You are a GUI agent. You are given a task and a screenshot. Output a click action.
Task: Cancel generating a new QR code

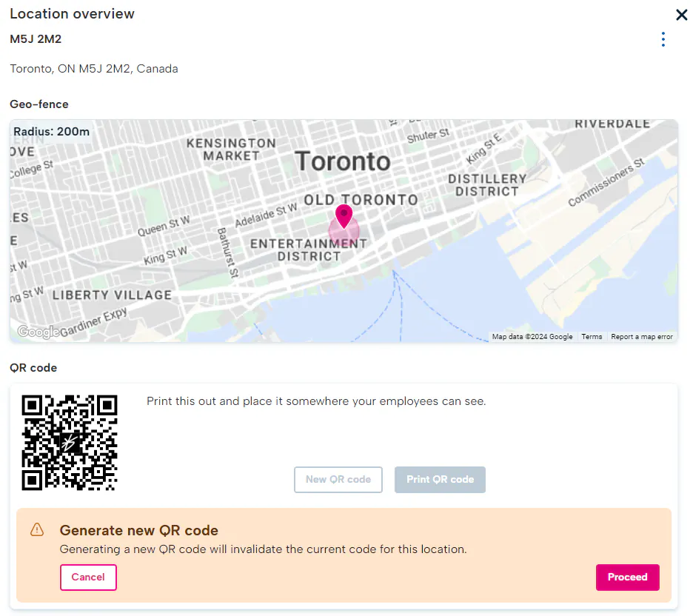pos(88,577)
